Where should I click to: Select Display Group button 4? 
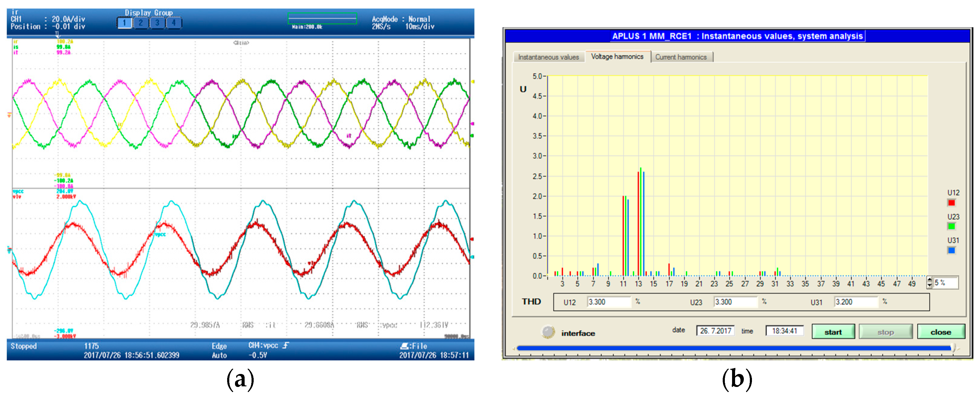point(174,23)
